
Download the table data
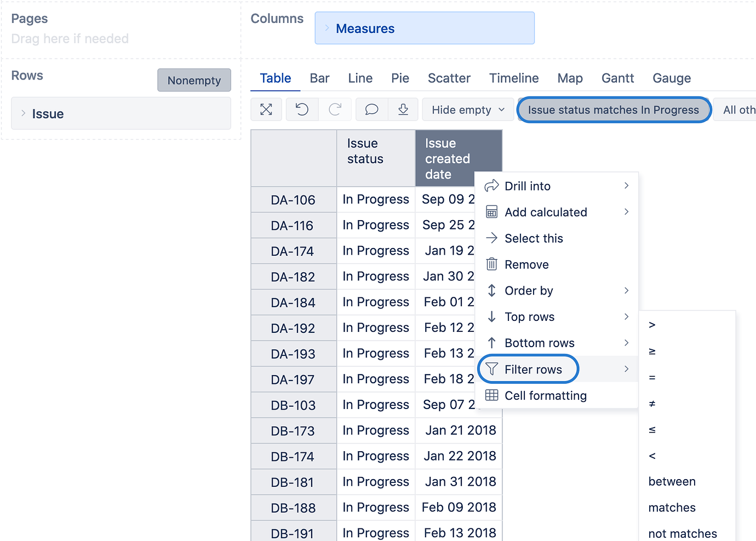click(x=403, y=109)
